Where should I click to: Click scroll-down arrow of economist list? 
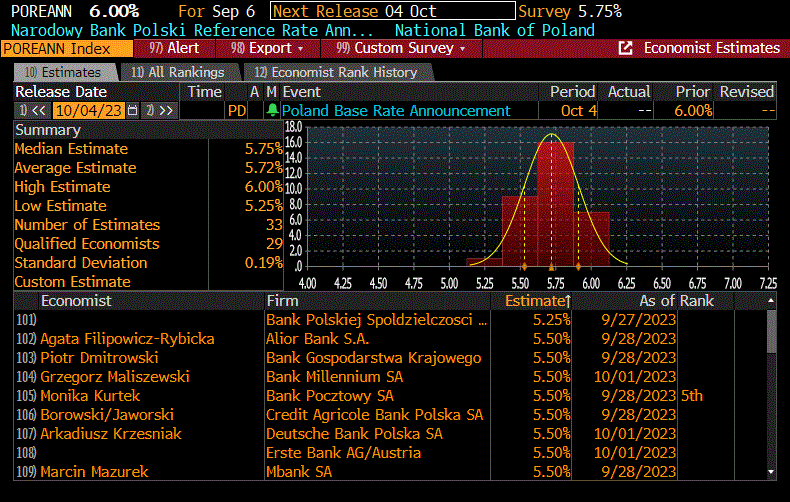coord(771,472)
